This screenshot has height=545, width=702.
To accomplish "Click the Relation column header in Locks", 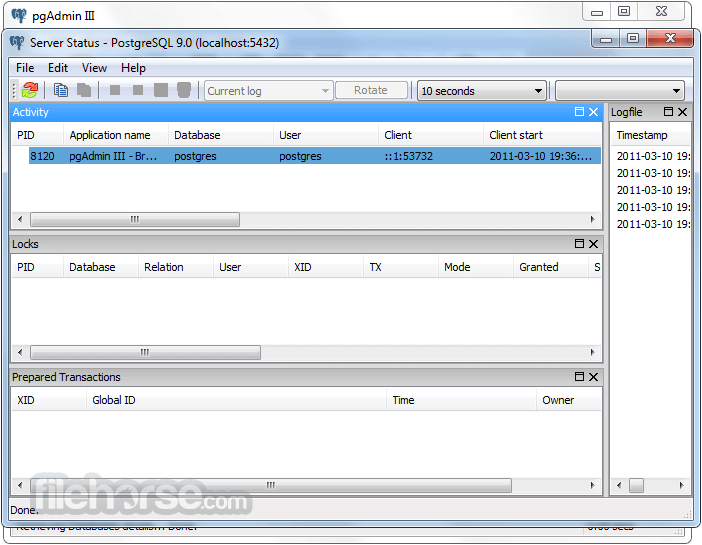I will point(176,267).
